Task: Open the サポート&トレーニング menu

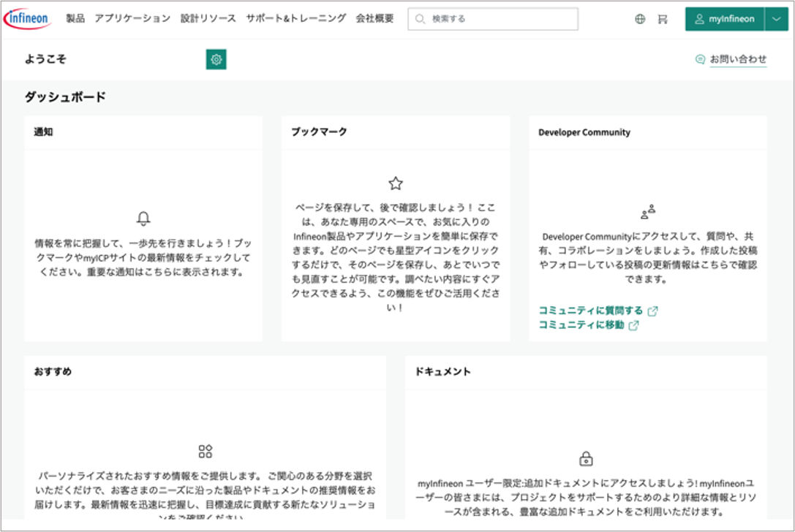Action: tap(295, 18)
